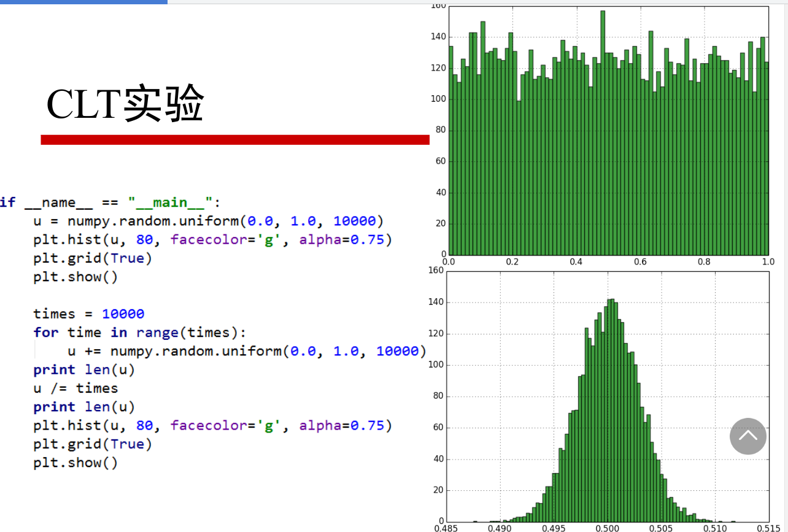Click x-axis label '0.510' on lower chart
The width and height of the screenshot is (788, 532).
pyautogui.click(x=714, y=528)
